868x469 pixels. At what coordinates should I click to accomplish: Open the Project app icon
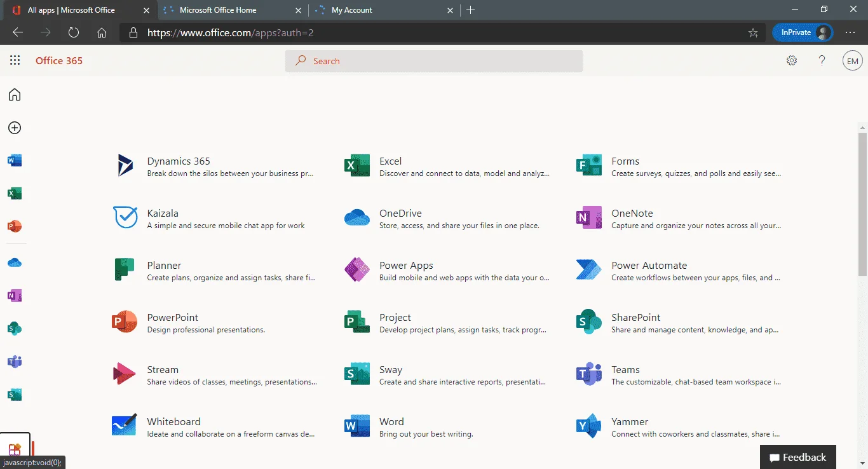(x=356, y=322)
